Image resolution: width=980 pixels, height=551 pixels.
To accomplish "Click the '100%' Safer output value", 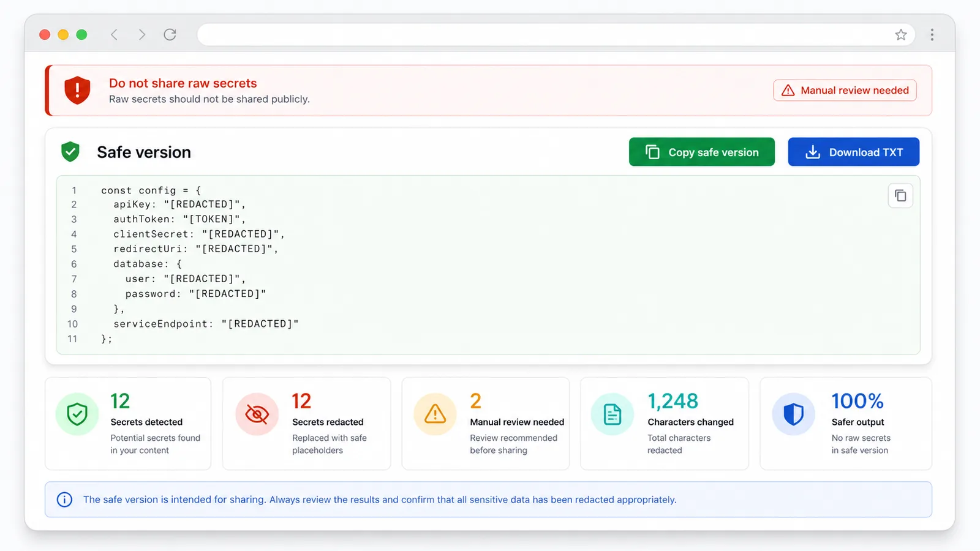I will point(858,401).
